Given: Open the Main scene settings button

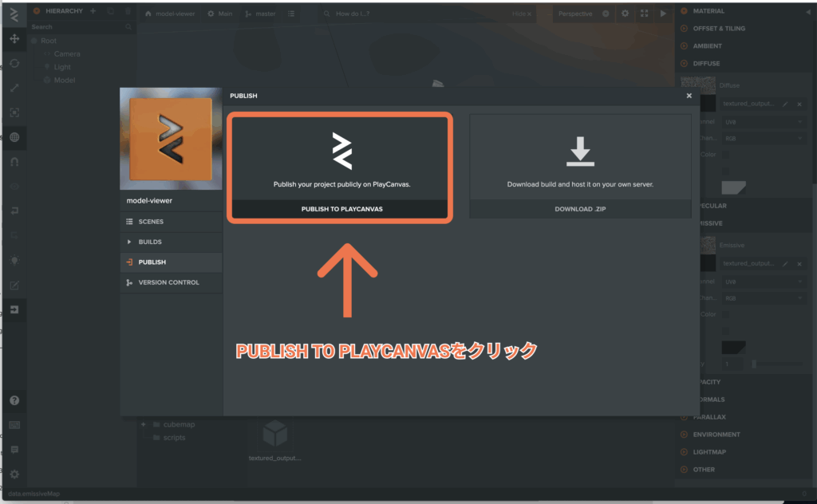Looking at the screenshot, I should [220, 14].
